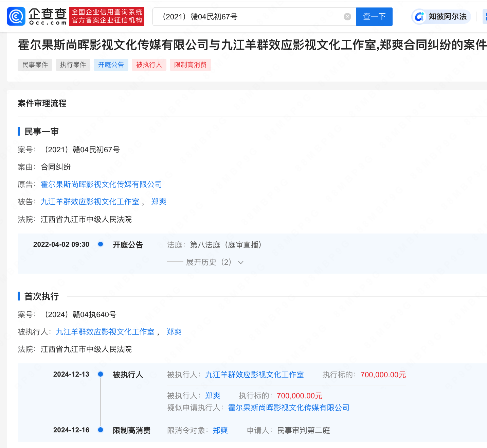The width and height of the screenshot is (487, 448).
Task: Click 第八法庭(庭审直播) courtroom text
Action: tap(228, 245)
